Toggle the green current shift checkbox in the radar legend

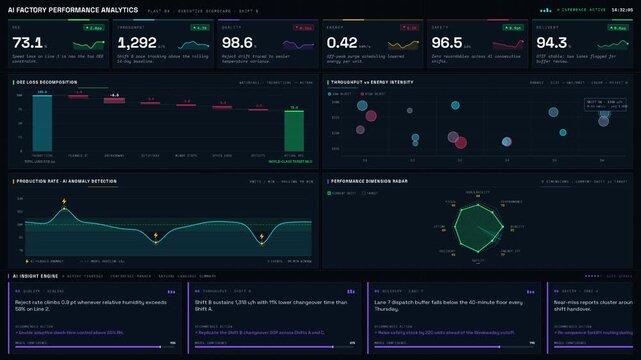click(329, 193)
